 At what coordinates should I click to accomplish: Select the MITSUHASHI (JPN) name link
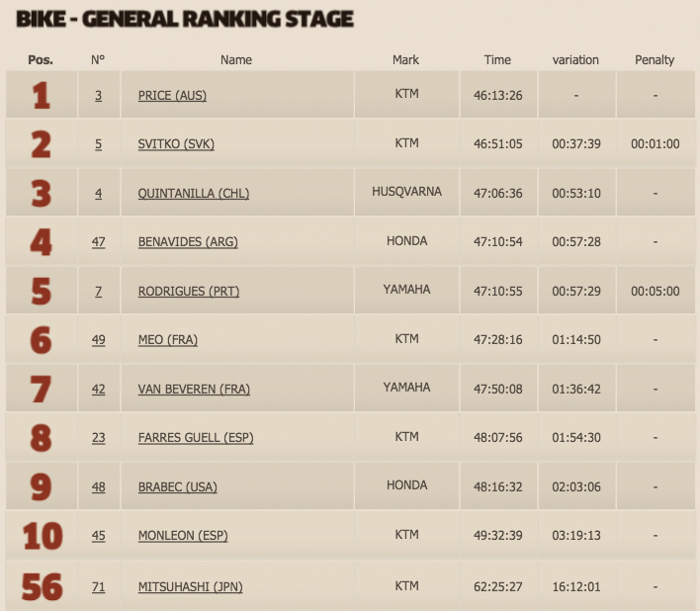click(190, 586)
